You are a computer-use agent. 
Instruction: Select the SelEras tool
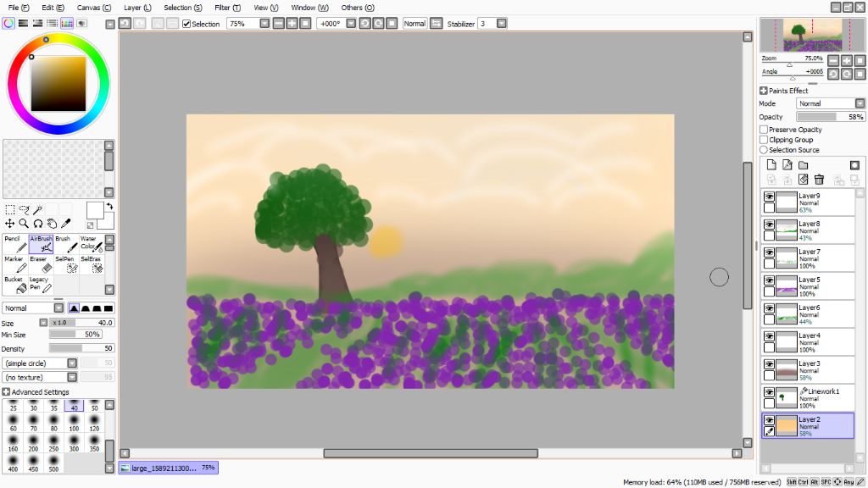(x=92, y=264)
